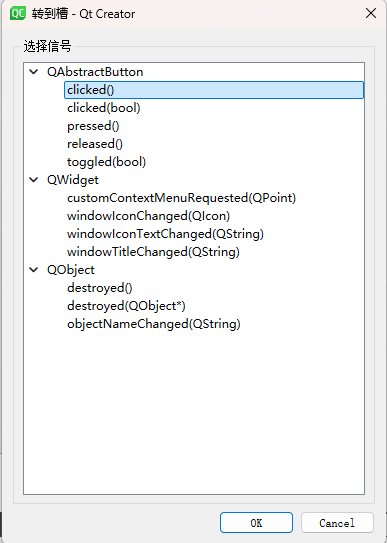Choose the pressed() signal
The height and width of the screenshot is (543, 387).
point(93,126)
